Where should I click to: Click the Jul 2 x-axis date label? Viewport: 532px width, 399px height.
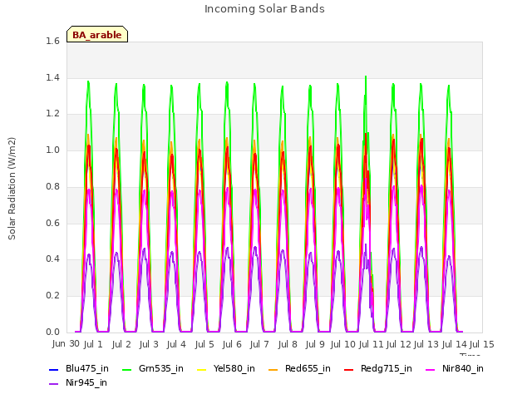(121, 344)
